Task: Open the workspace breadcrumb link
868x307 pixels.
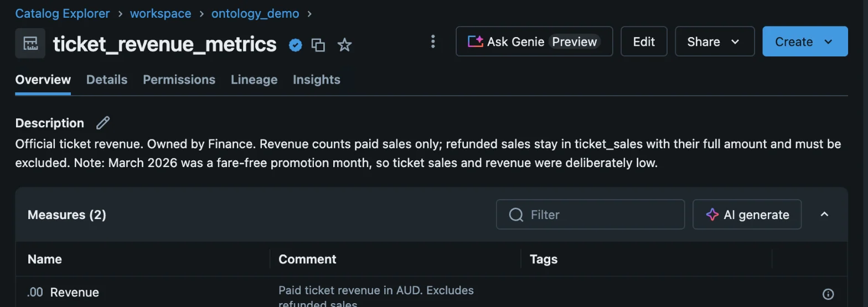Action: [x=161, y=13]
